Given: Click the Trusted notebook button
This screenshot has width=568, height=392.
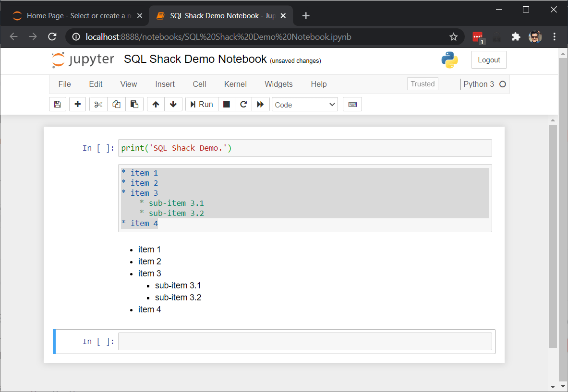Looking at the screenshot, I should click(422, 83).
